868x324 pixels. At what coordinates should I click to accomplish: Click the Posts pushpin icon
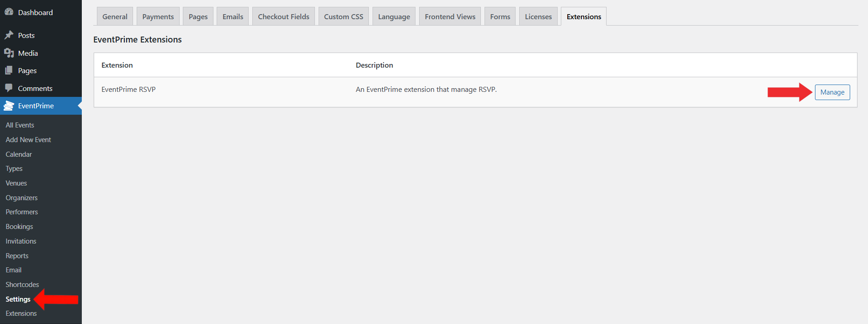click(9, 35)
